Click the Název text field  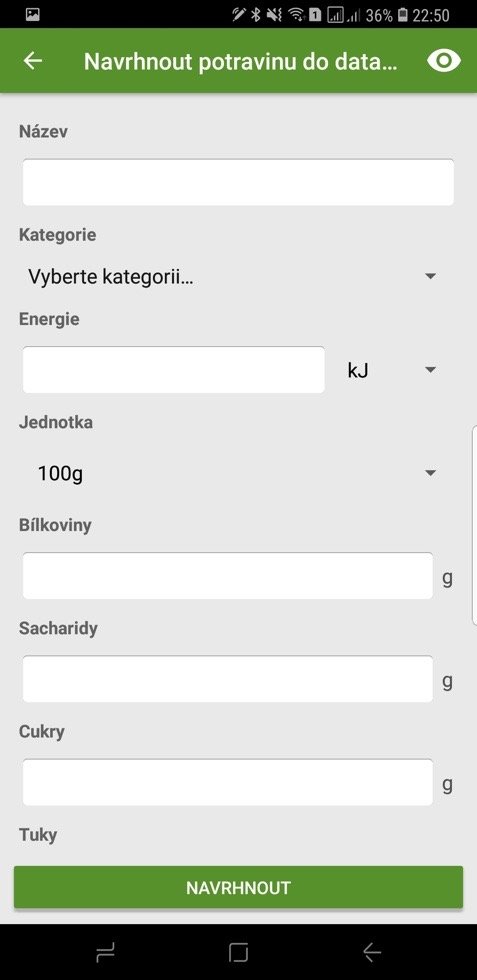click(238, 182)
